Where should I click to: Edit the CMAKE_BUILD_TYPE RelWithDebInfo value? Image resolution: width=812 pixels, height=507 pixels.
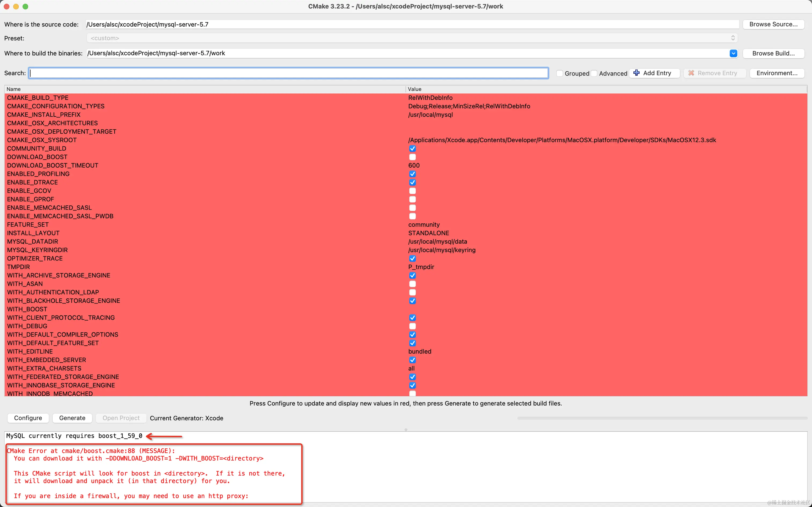point(430,97)
